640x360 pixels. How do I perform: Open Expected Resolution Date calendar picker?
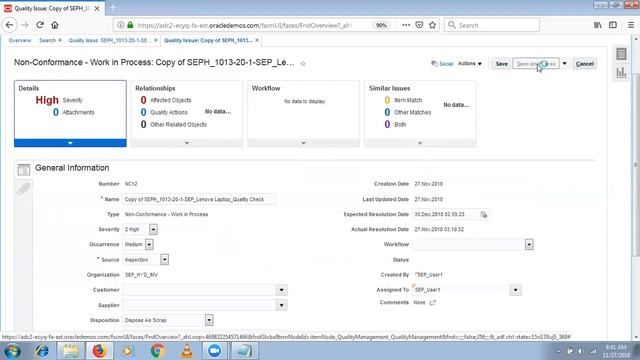pyautogui.click(x=484, y=215)
